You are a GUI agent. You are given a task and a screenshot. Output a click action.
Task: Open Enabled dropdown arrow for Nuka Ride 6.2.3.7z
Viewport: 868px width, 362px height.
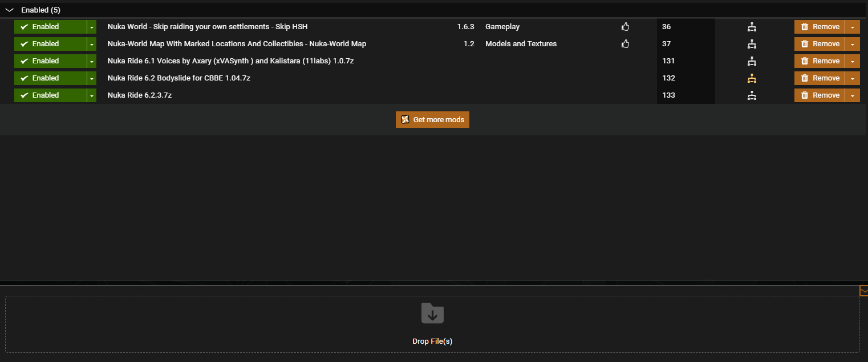(x=92, y=95)
